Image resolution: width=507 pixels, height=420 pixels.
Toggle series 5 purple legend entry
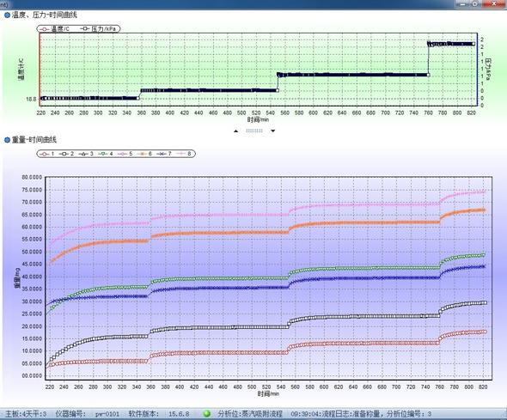[x=125, y=154]
